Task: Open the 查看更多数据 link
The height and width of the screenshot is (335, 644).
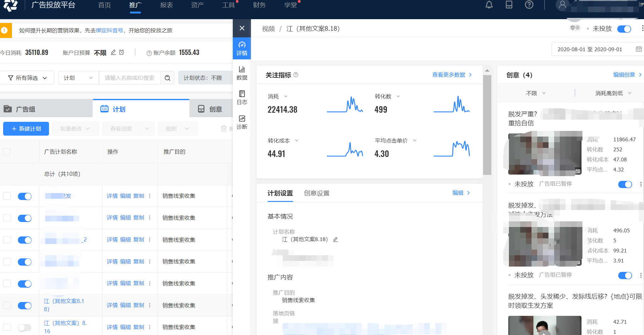Action: click(448, 75)
